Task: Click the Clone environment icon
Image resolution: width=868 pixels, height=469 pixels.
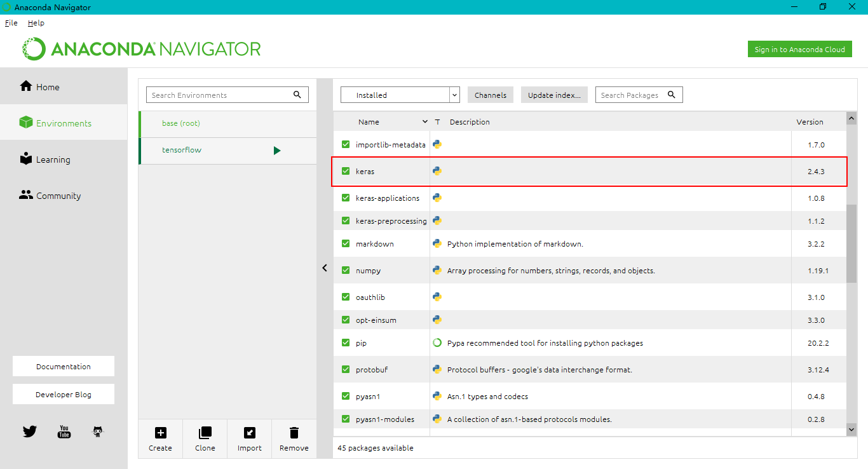Action: [205, 433]
